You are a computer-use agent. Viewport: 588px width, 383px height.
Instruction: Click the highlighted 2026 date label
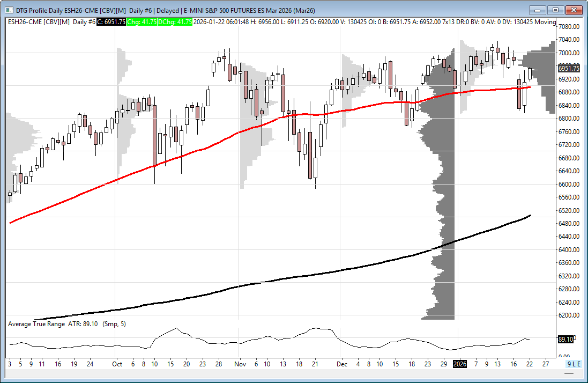point(460,364)
